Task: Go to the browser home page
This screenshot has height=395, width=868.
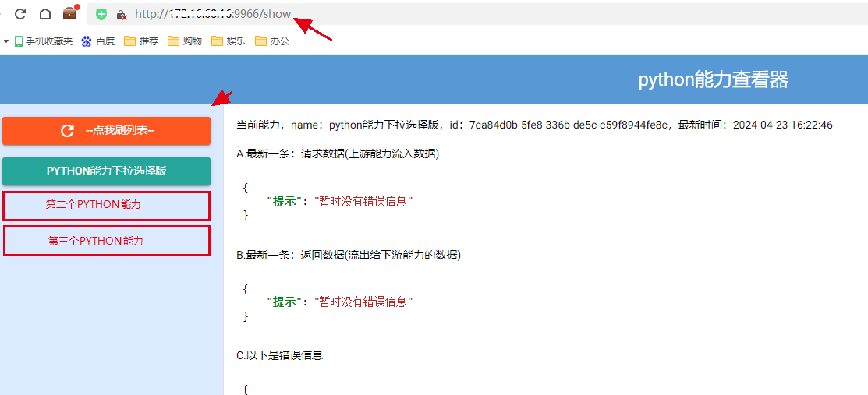Action: [45, 14]
